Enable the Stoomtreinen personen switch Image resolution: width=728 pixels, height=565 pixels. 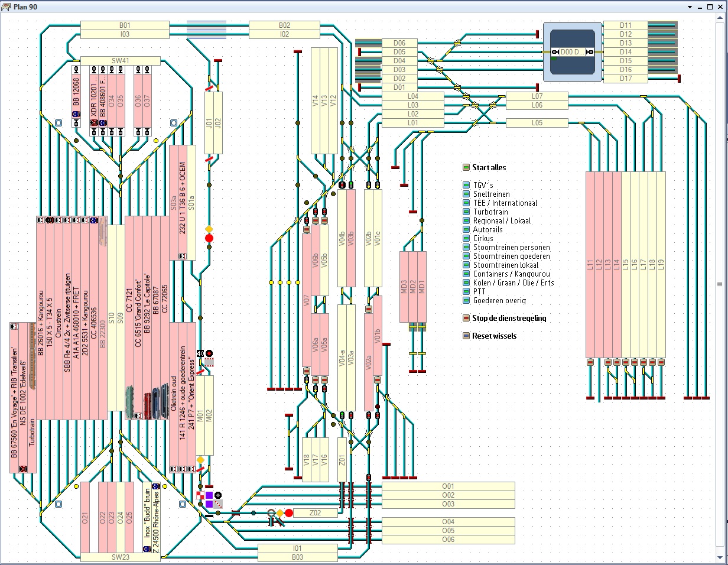tap(466, 247)
